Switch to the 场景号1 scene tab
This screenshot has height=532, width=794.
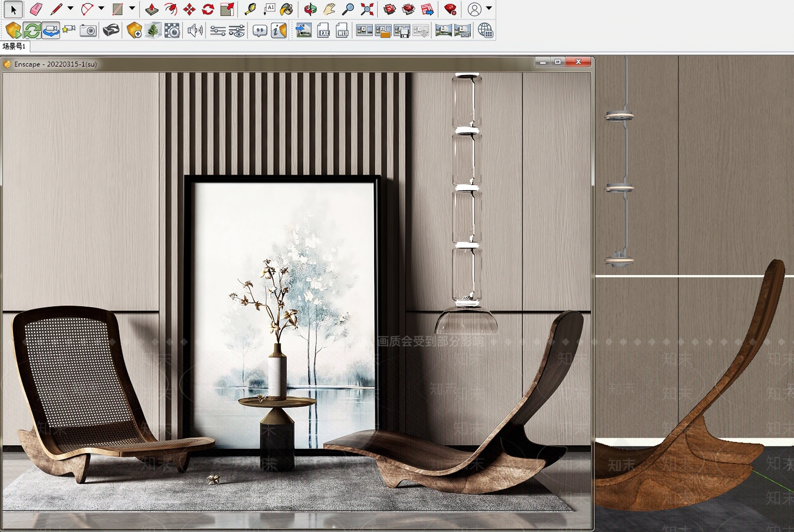point(14,46)
